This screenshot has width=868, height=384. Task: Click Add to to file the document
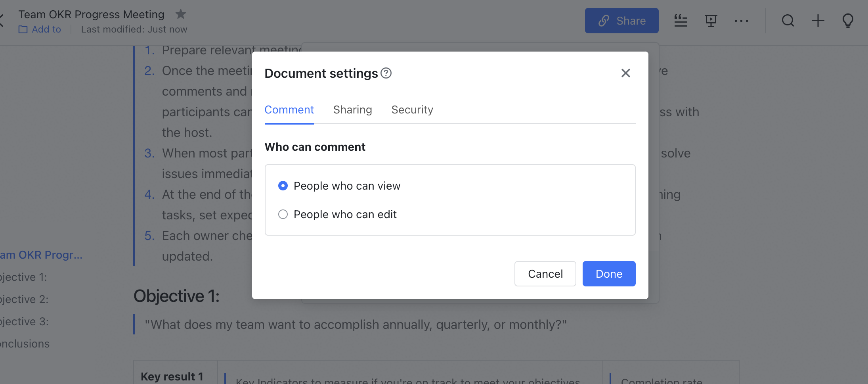tap(40, 29)
